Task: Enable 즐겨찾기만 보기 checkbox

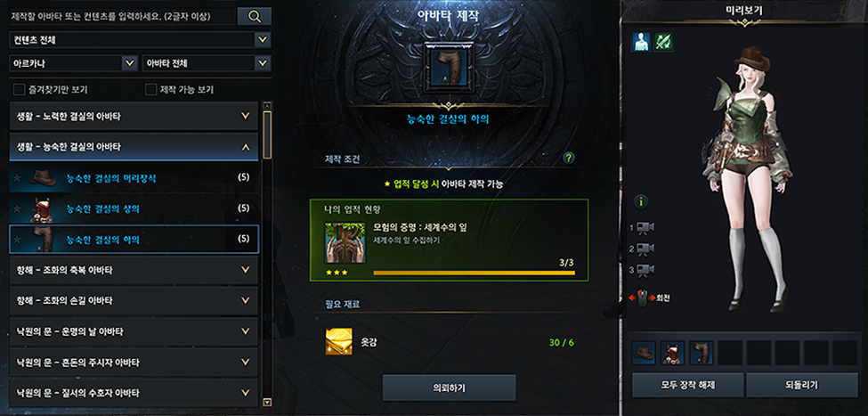Action: pos(20,89)
